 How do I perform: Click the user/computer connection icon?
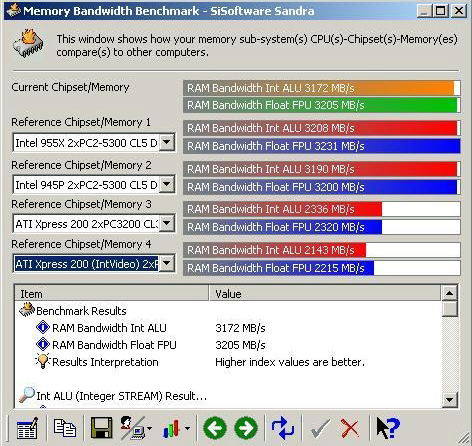click(x=133, y=428)
